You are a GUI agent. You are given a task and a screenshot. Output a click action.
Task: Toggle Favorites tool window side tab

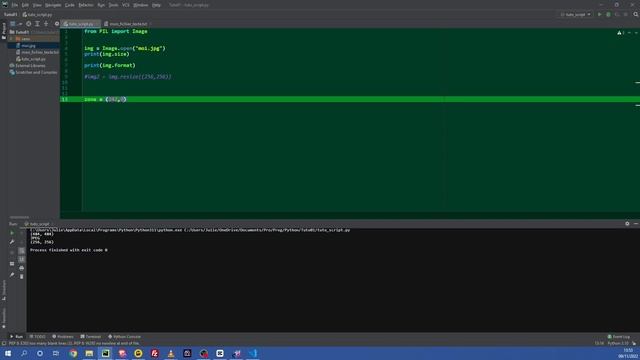[x=4, y=318]
